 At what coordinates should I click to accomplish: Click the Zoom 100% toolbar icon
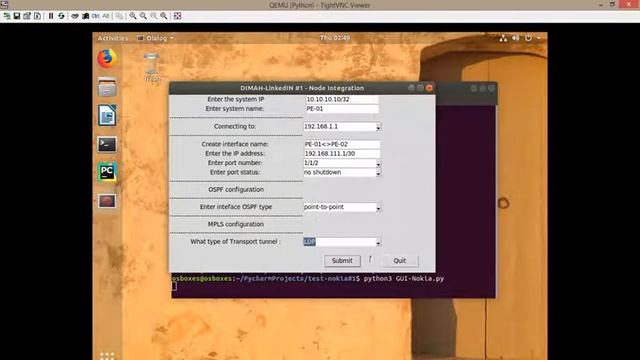pyautogui.click(x=153, y=16)
